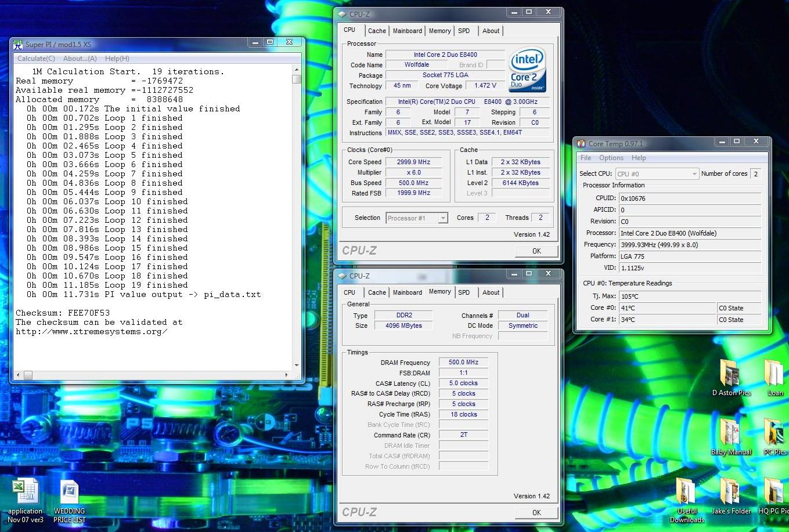Image resolution: width=789 pixels, height=532 pixels.
Task: Click the Intel Core 2 Duo logo
Action: pyautogui.click(x=527, y=70)
